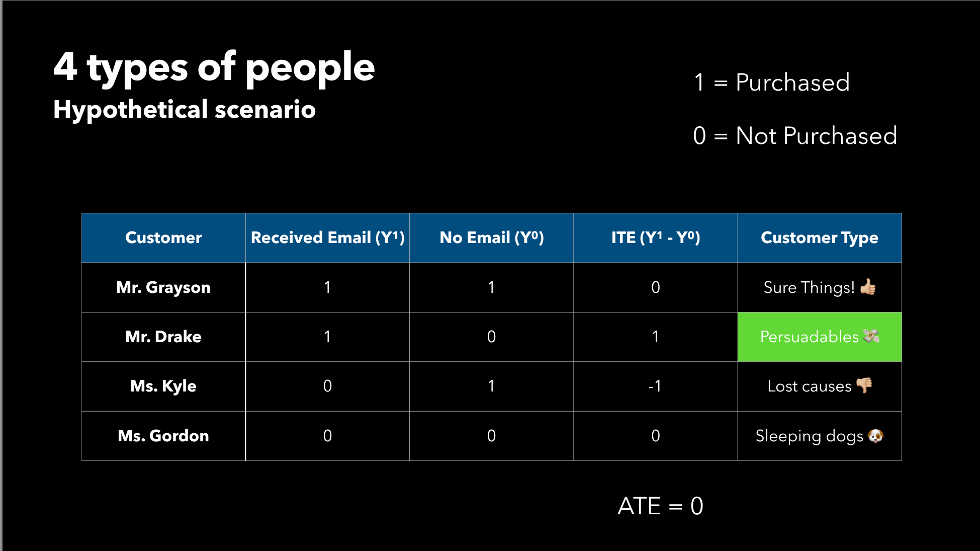The height and width of the screenshot is (551, 980).
Task: Click the dog emoji beside Sleeping dogs
Action: pos(875,435)
